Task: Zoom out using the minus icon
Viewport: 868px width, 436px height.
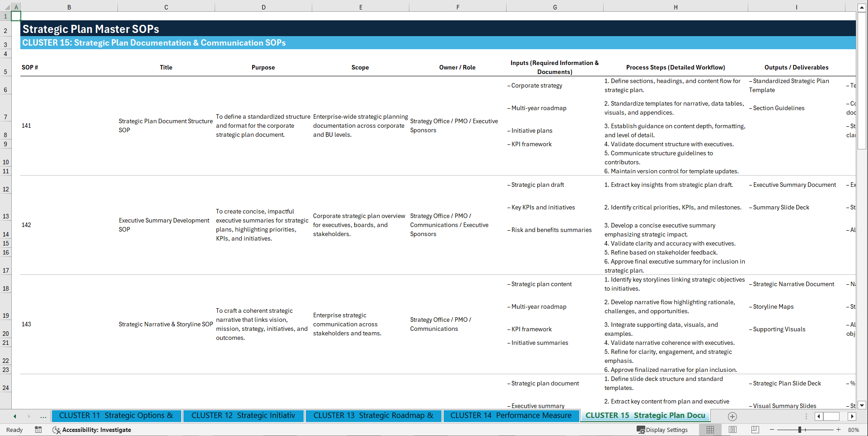Action: (x=772, y=430)
